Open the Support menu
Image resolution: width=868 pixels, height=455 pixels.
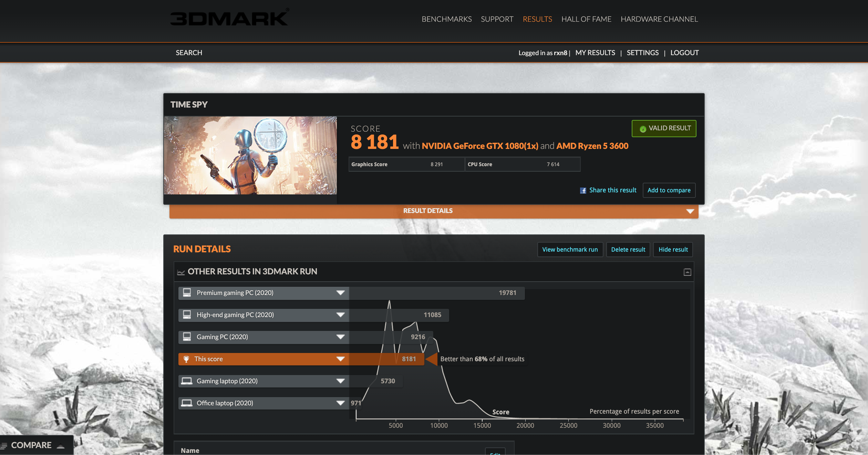(497, 19)
